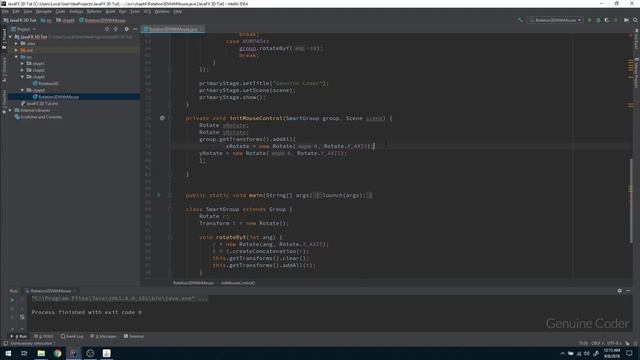Image resolution: width=640 pixels, height=360 pixels.
Task: Toggle soft-wrap icon in Run console
Action: (x=22, y=317)
